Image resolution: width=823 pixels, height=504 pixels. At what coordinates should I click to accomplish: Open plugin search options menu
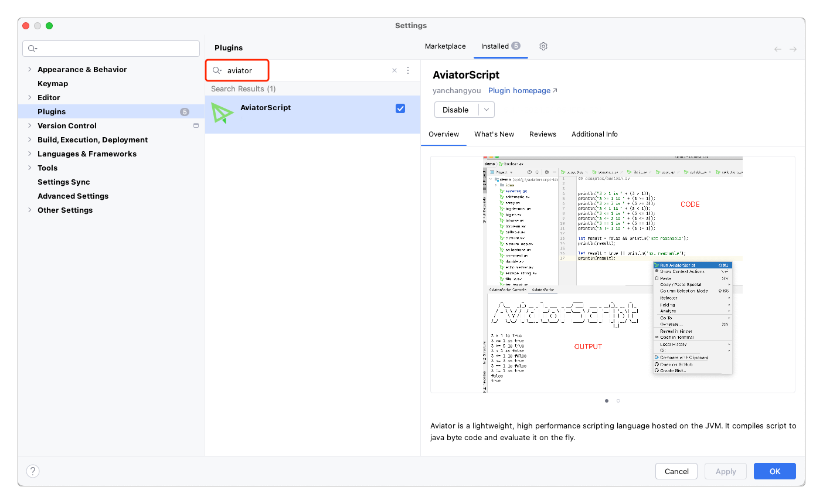(x=408, y=70)
